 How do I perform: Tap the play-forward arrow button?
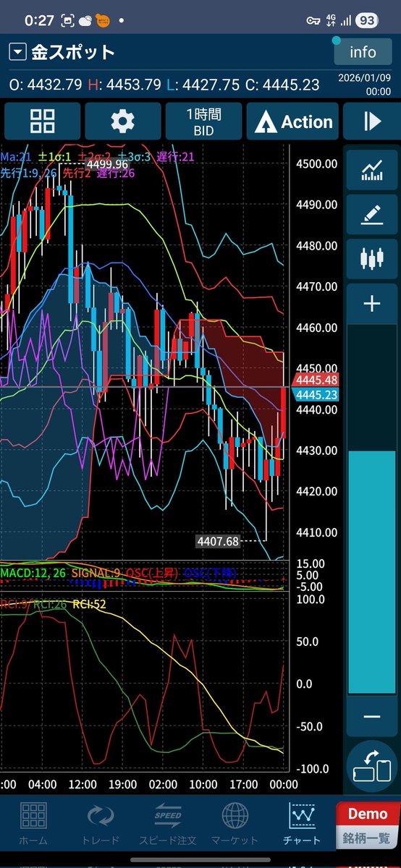coord(372,122)
